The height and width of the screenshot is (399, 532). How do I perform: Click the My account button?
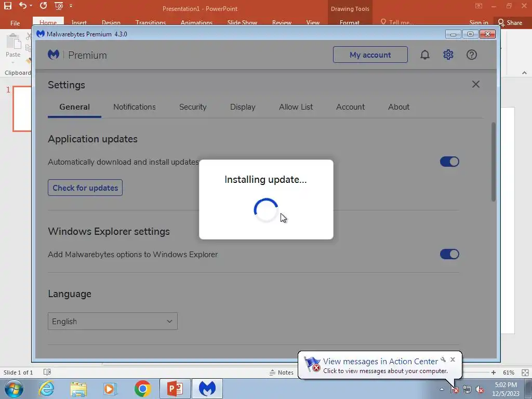coord(370,55)
